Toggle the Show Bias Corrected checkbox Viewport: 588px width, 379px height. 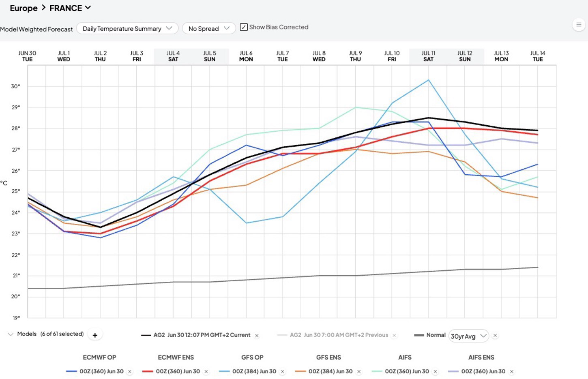tap(244, 27)
